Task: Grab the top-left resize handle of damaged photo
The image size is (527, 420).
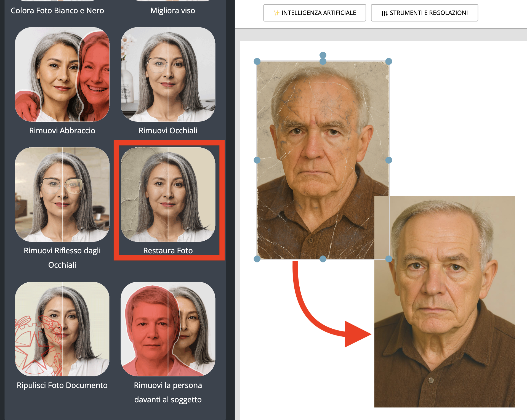Action: [x=257, y=61]
